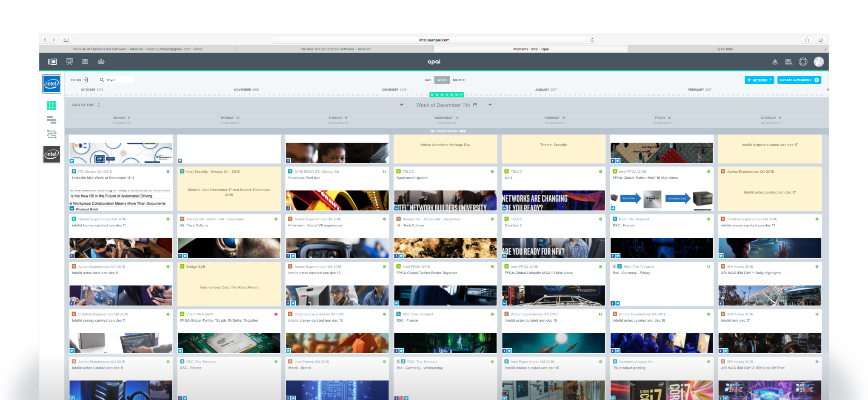Image resolution: width=868 pixels, height=400 pixels.
Task: Open the Are You Ready for NFV thumbnail
Action: 553,248
